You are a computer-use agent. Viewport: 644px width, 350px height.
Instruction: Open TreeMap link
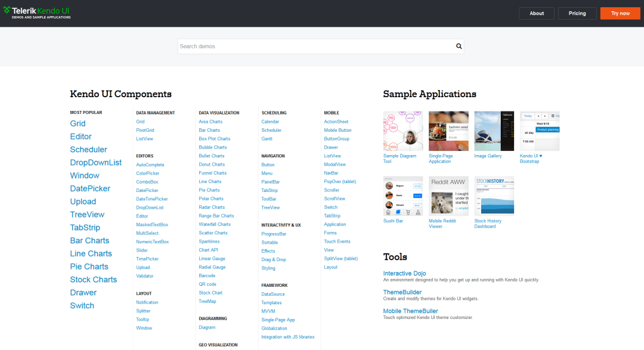[x=207, y=302]
